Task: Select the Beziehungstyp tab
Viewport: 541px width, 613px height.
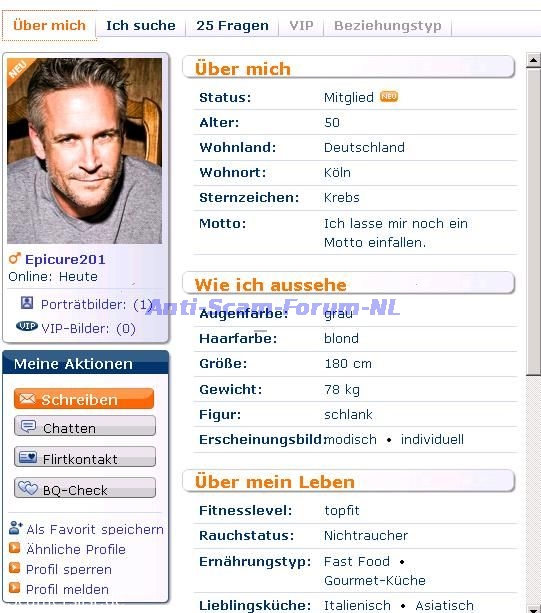Action: (387, 25)
